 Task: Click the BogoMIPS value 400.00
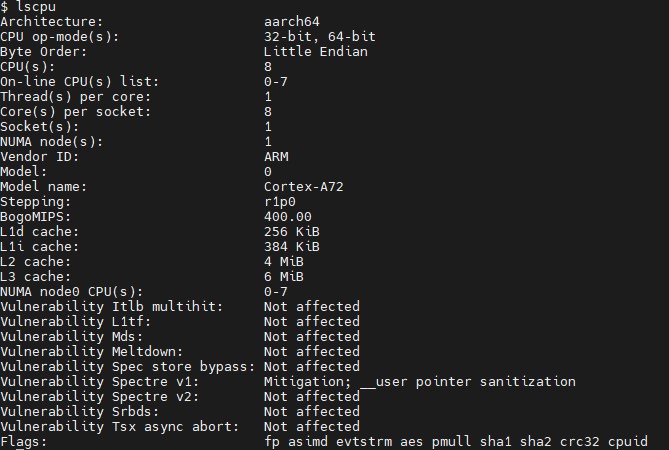tap(288, 216)
